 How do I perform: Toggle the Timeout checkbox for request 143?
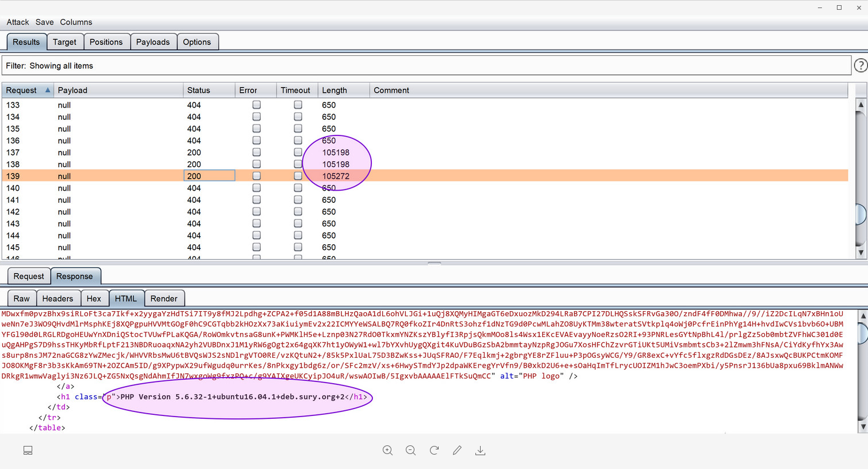(x=298, y=223)
